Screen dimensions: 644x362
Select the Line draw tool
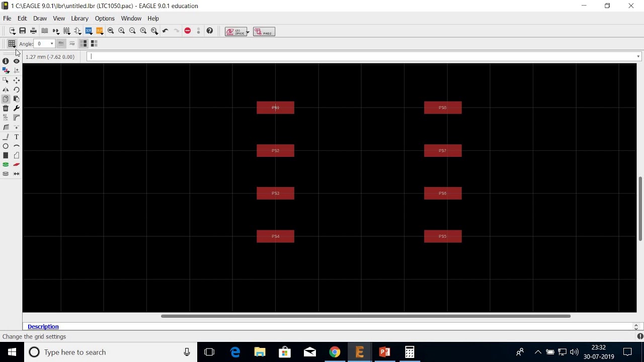[6, 137]
